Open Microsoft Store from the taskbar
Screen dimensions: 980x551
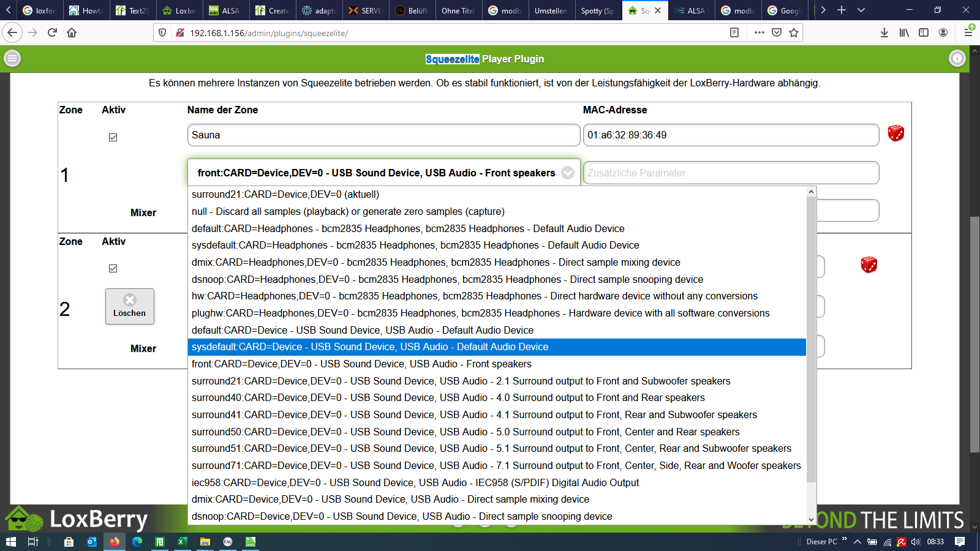click(x=69, y=542)
